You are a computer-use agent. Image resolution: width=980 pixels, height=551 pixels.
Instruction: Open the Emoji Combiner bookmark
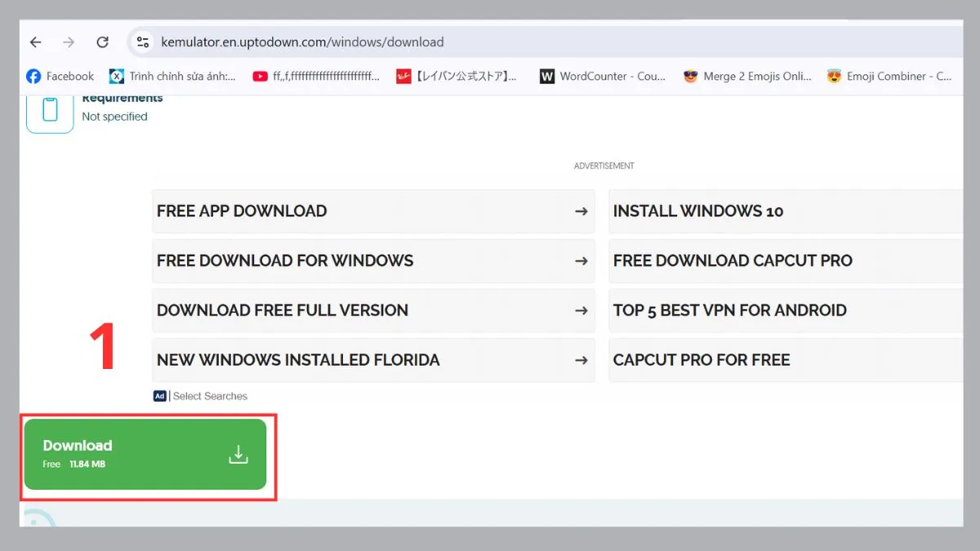(889, 76)
